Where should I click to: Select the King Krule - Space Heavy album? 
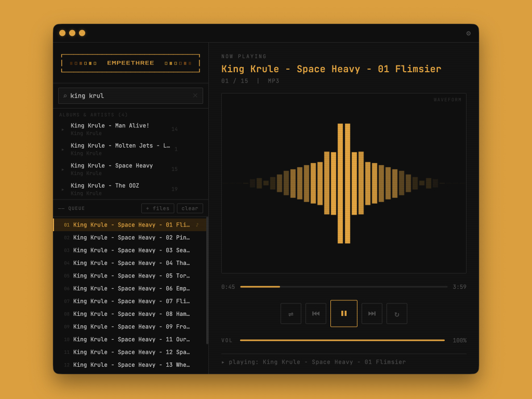[112, 166]
